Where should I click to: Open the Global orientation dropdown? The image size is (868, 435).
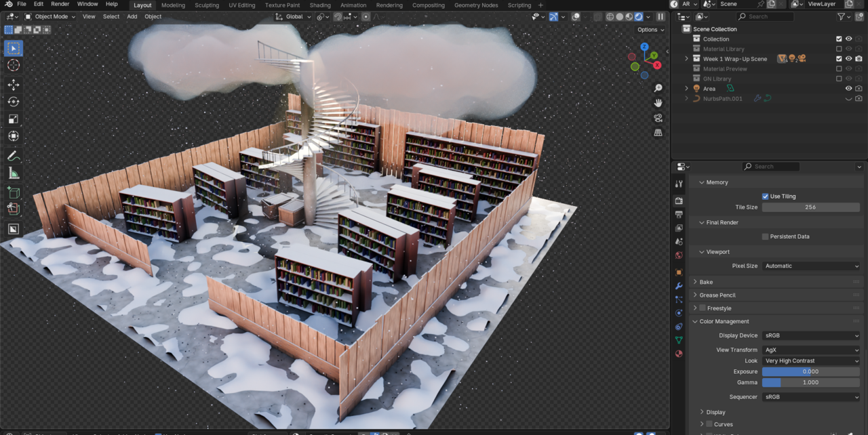[x=293, y=16]
